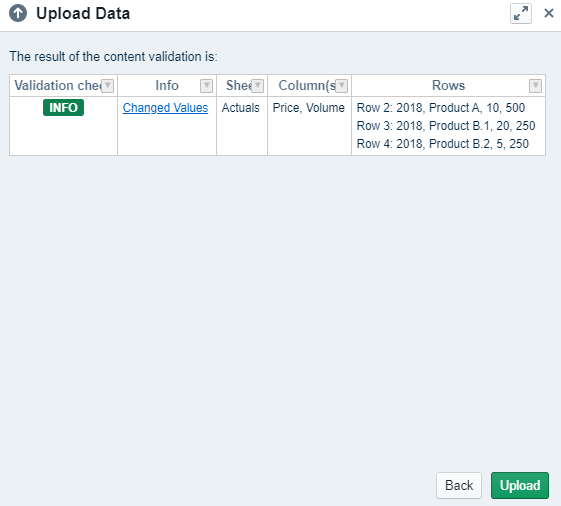Click the Validation check column header
The width and height of the screenshot is (561, 506).
click(57, 86)
